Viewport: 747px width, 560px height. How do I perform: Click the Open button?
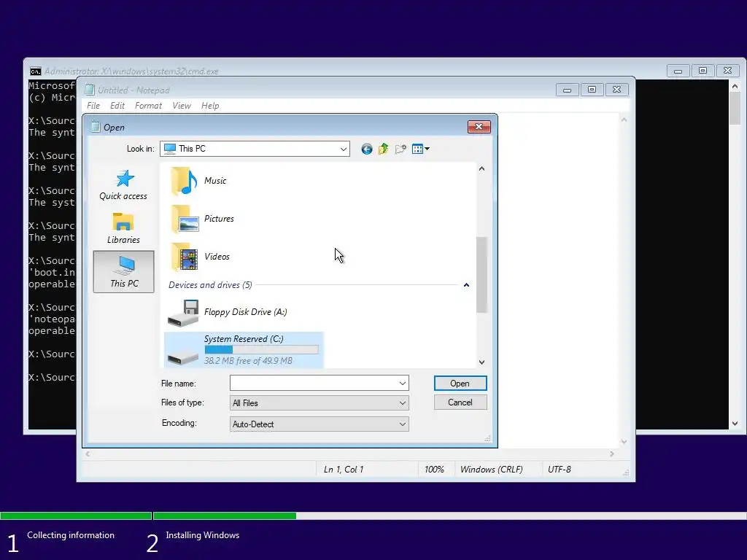[460, 384]
